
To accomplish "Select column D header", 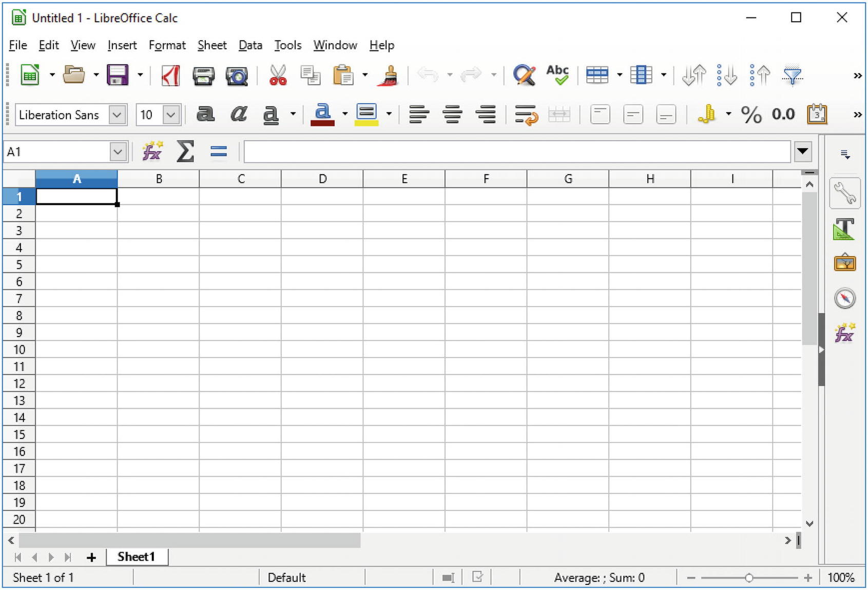I will point(322,179).
